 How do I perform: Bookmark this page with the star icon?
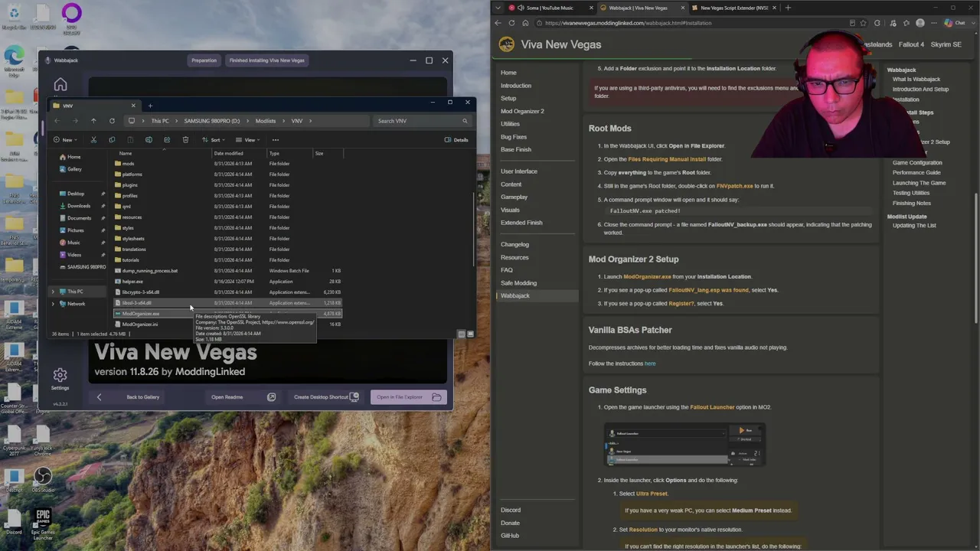(x=864, y=23)
